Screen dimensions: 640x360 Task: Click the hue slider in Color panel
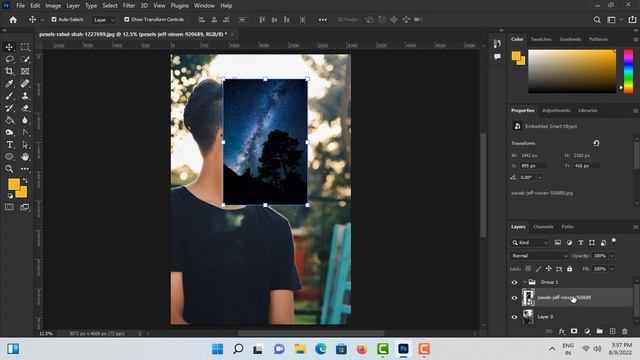(629, 71)
